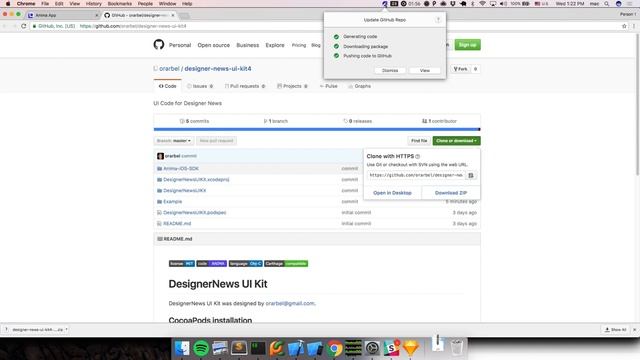
Task: Click Show All in the downloads bar
Action: [616, 329]
